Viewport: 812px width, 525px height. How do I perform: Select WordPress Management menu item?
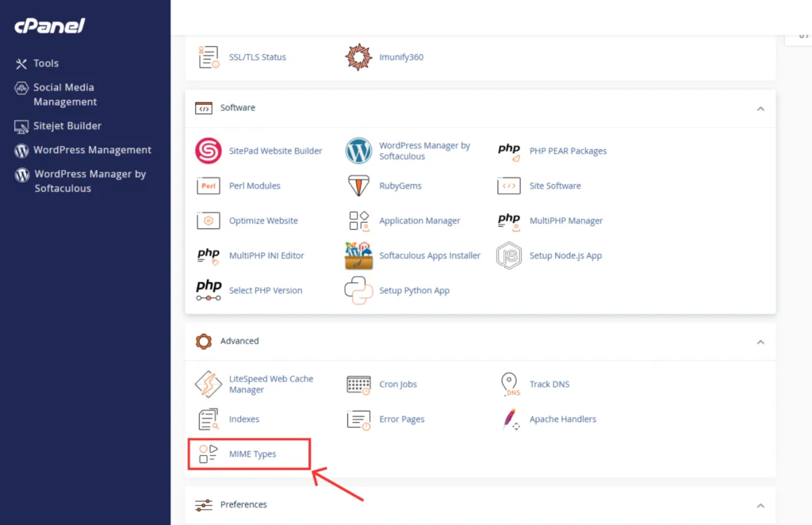tap(92, 150)
